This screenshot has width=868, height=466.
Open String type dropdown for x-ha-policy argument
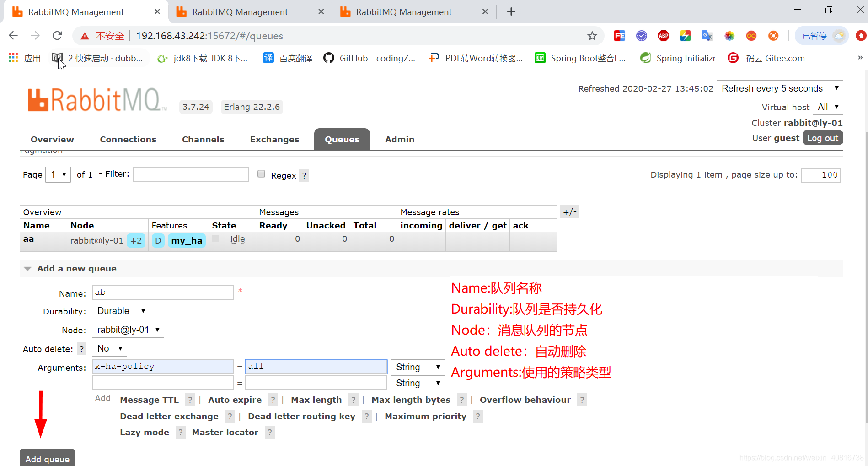click(418, 367)
